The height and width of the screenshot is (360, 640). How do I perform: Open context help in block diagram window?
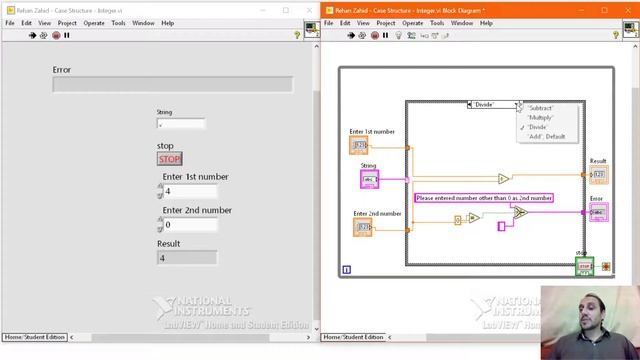(x=616, y=35)
